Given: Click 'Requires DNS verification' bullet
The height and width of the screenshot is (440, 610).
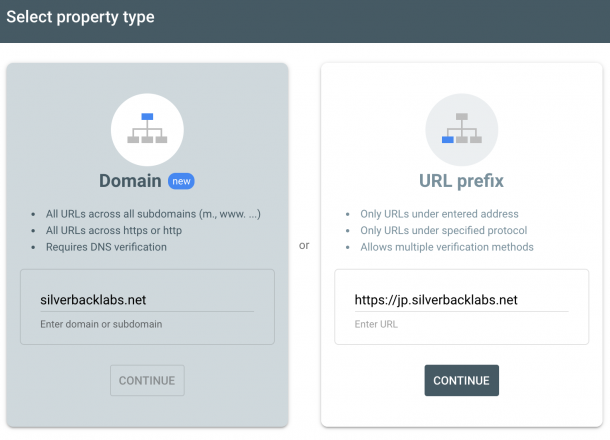Looking at the screenshot, I should pos(106,247).
